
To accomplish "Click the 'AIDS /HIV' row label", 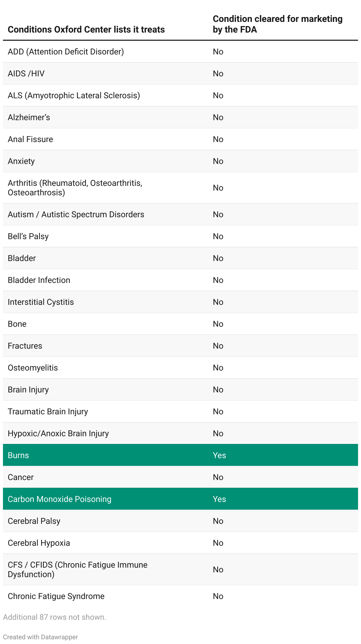I will pos(26,73).
